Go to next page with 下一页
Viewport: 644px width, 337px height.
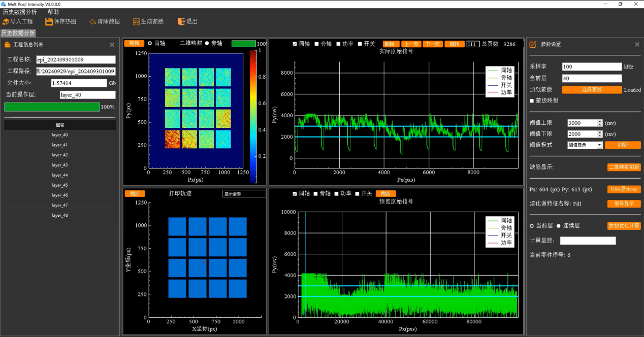432,44
